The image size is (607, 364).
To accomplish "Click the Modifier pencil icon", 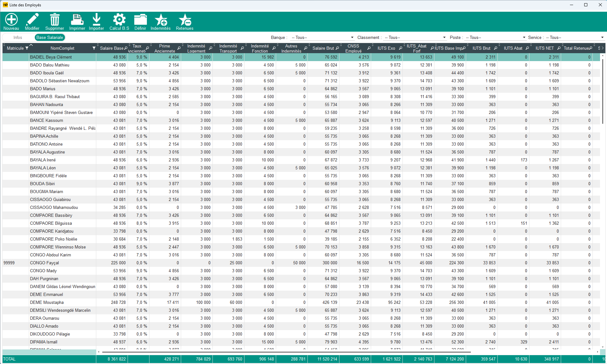I will (x=32, y=20).
